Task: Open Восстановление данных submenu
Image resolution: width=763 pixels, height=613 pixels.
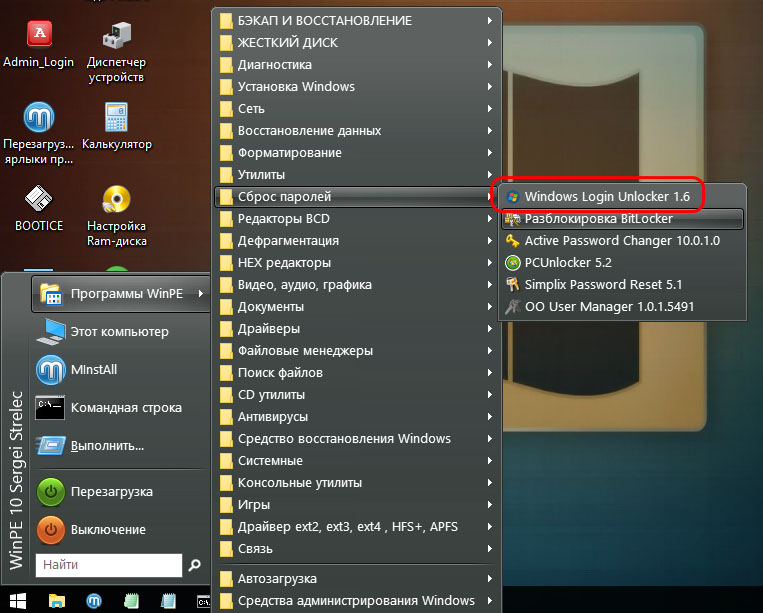Action: pyautogui.click(x=358, y=130)
